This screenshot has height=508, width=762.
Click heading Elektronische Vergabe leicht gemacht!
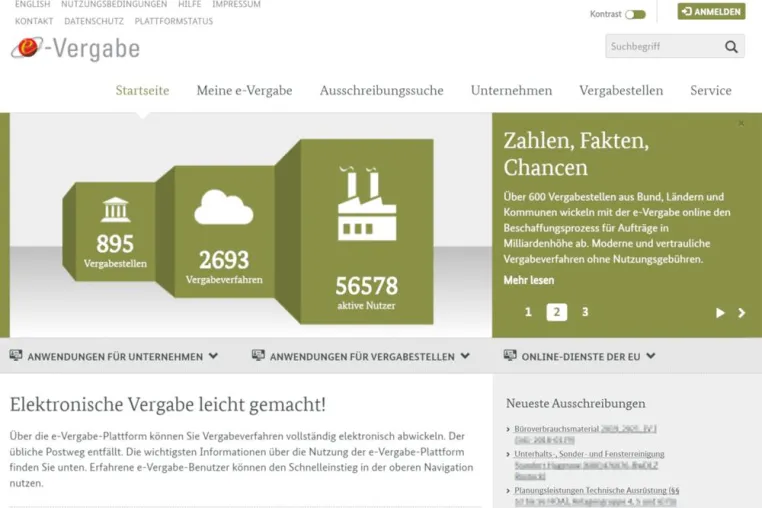click(168, 404)
